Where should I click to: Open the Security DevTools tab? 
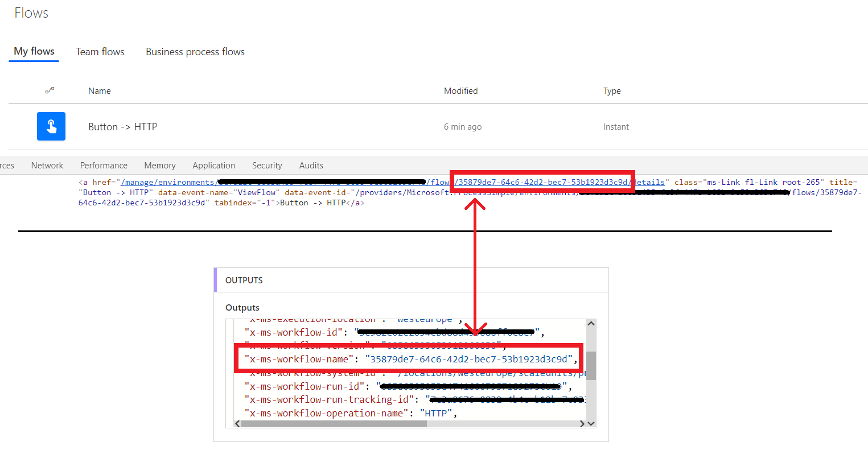click(x=267, y=165)
